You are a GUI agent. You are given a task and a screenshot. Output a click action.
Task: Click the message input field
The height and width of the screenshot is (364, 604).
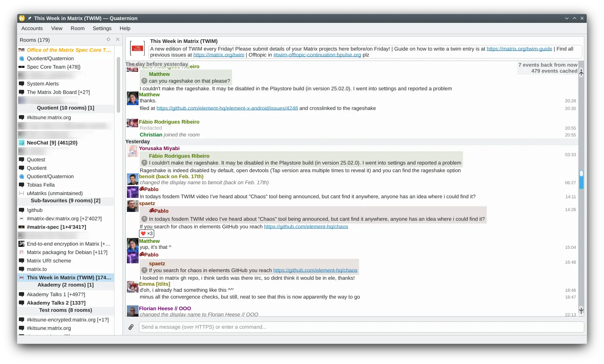[x=361, y=327]
